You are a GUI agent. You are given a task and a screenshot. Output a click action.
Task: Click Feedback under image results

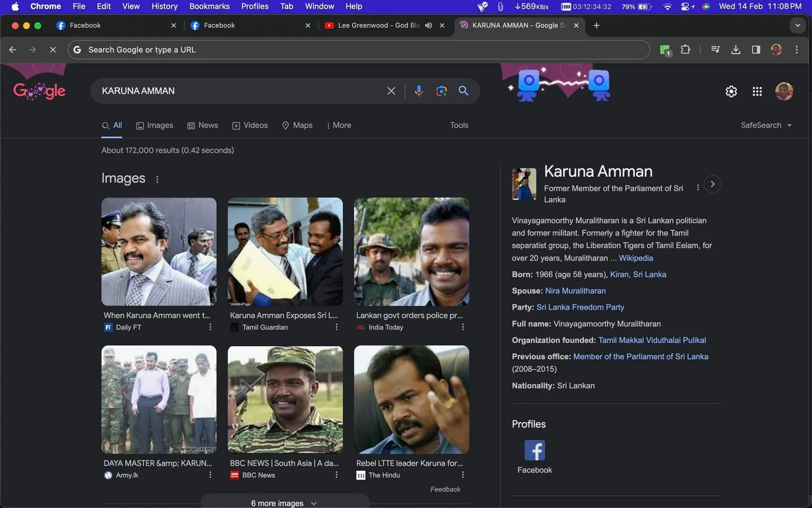(445, 489)
